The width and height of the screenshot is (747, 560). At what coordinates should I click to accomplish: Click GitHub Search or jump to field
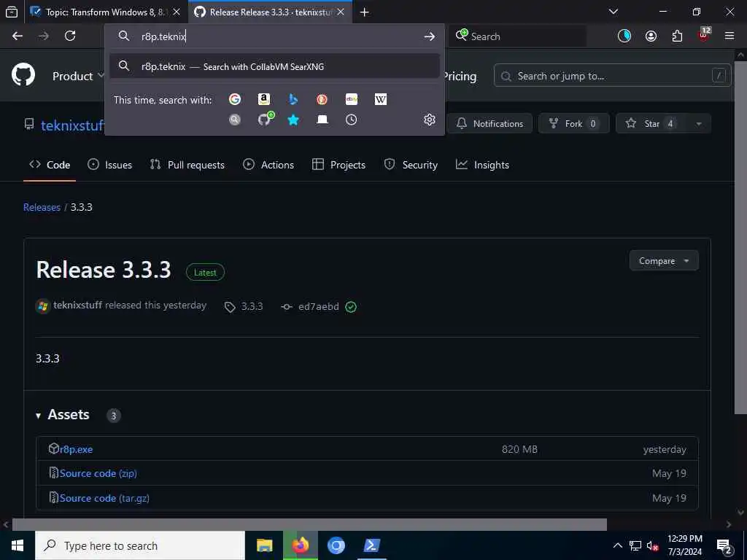click(x=612, y=76)
